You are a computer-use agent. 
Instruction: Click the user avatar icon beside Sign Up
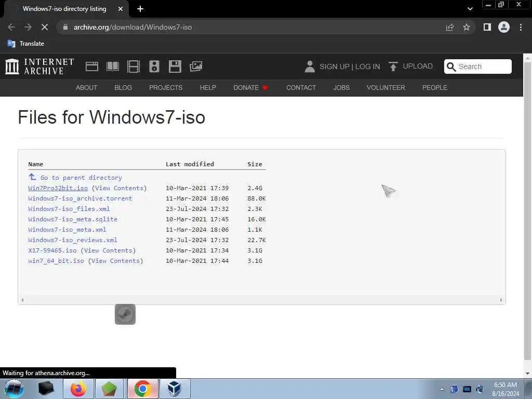310,66
